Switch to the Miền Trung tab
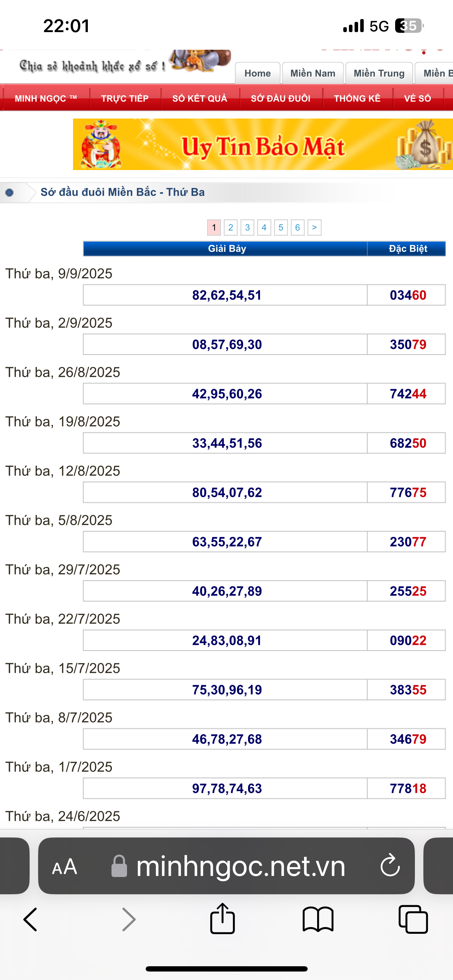 [x=379, y=73]
